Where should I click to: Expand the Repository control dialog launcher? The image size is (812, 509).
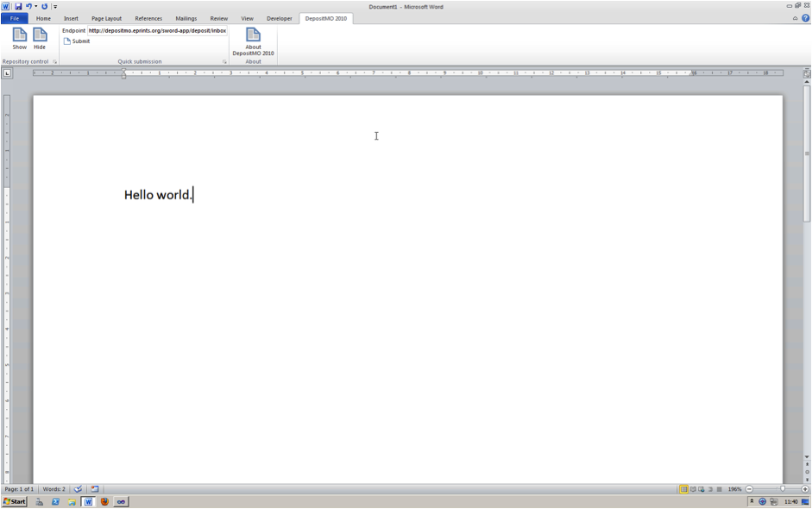point(54,62)
